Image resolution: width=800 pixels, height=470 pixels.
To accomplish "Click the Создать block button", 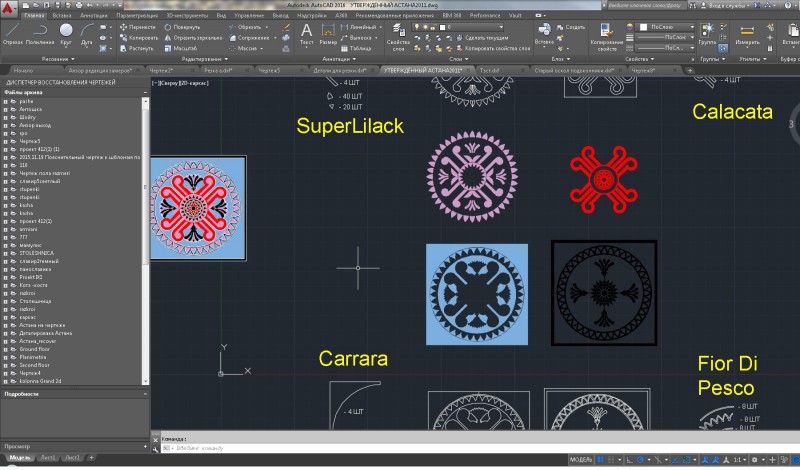I will point(571,27).
